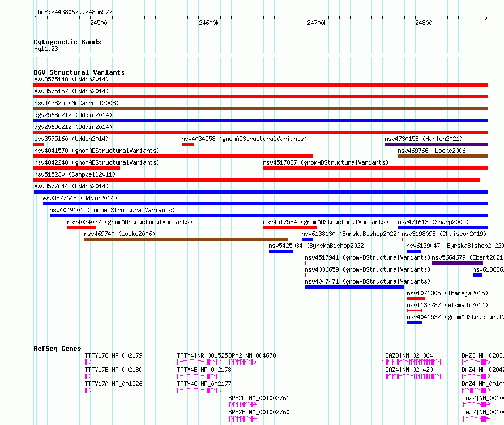Select the TTTY17B|NR_002180 gene glyph
Viewport: 504px width, 425px height.
[88, 376]
